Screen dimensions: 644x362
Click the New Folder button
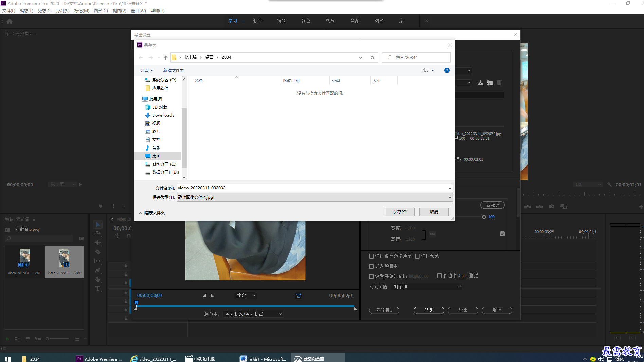173,70
